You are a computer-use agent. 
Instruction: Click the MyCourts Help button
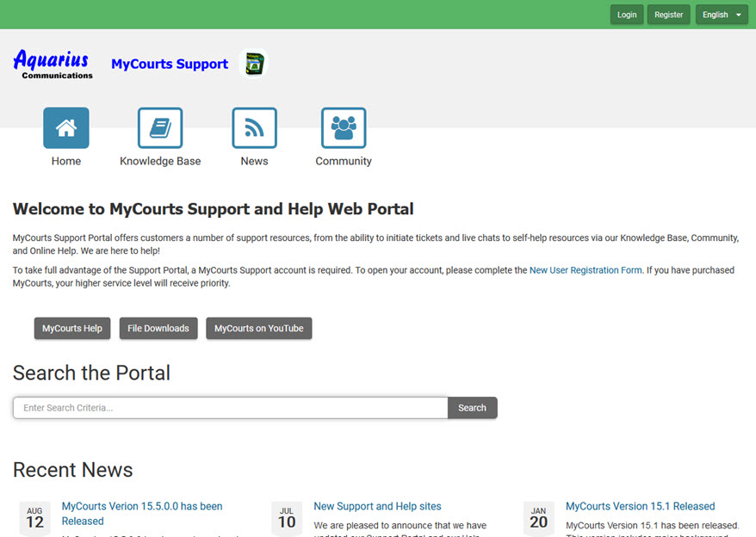pos(72,328)
